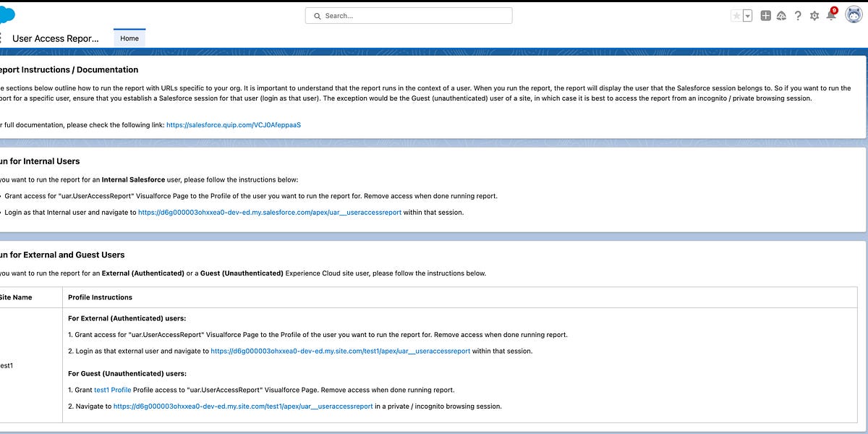Click inside the Search field
This screenshot has height=434, width=868.
click(x=409, y=15)
